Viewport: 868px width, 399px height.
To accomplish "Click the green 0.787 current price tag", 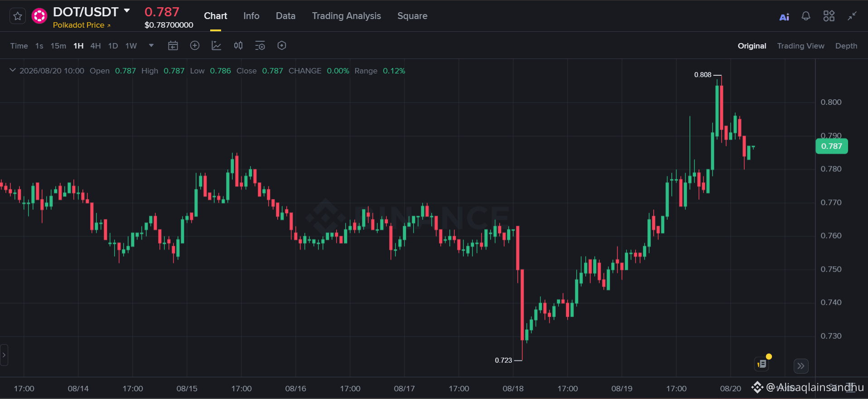I will tap(832, 146).
